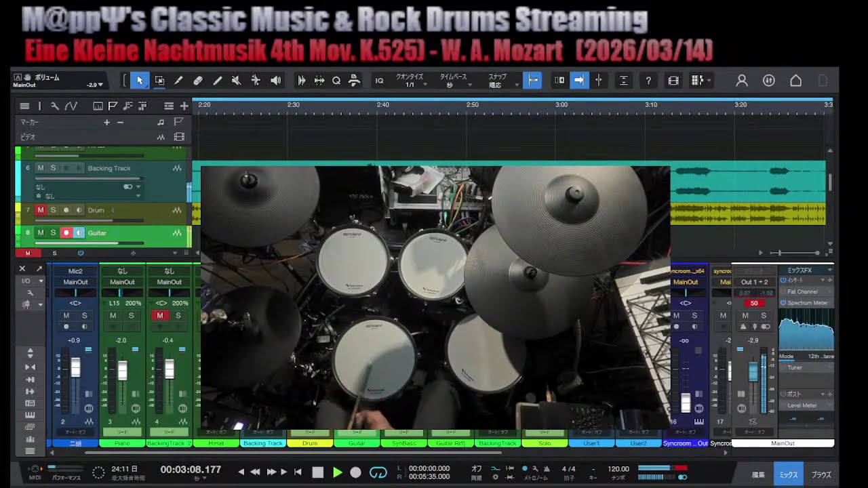Select the Solo channel label in mixer
This screenshot has height=488, width=868.
click(x=545, y=443)
